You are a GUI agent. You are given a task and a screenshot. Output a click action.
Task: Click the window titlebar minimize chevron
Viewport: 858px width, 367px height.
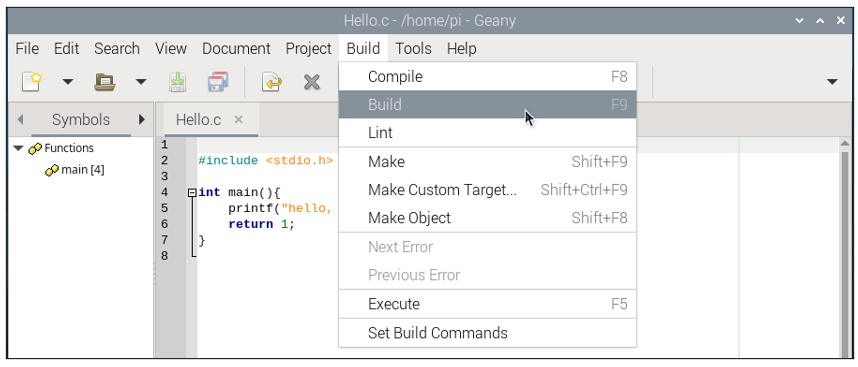(x=799, y=21)
